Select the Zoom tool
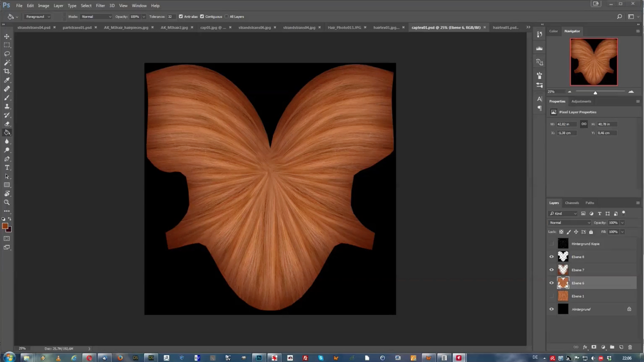The width and height of the screenshot is (644, 362). tap(7, 202)
